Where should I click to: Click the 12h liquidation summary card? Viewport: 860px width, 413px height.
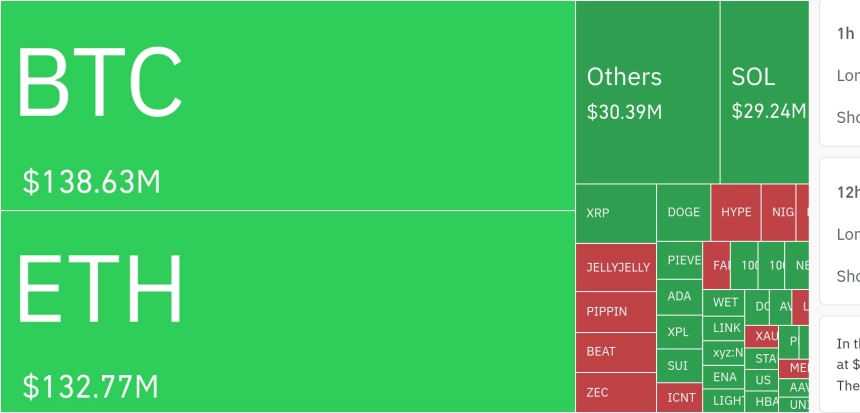[x=840, y=230]
